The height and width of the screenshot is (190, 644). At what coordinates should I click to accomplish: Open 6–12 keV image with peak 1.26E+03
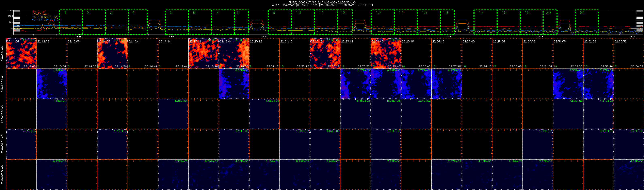pos(52,84)
